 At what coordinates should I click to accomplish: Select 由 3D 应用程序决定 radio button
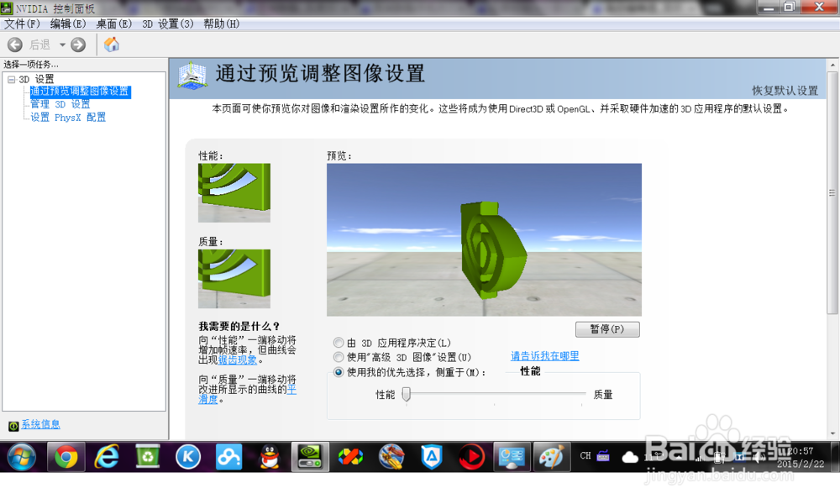[x=339, y=343]
